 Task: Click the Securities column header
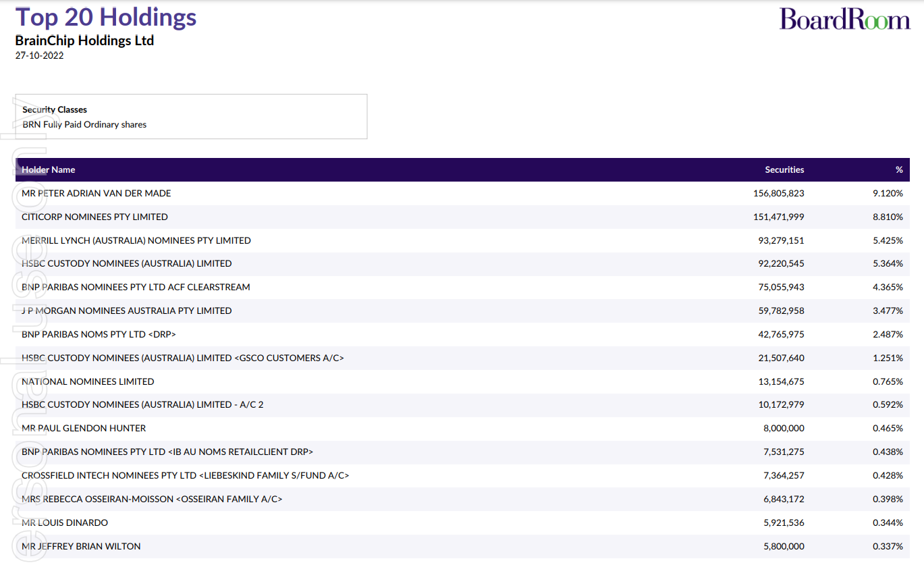(x=784, y=169)
